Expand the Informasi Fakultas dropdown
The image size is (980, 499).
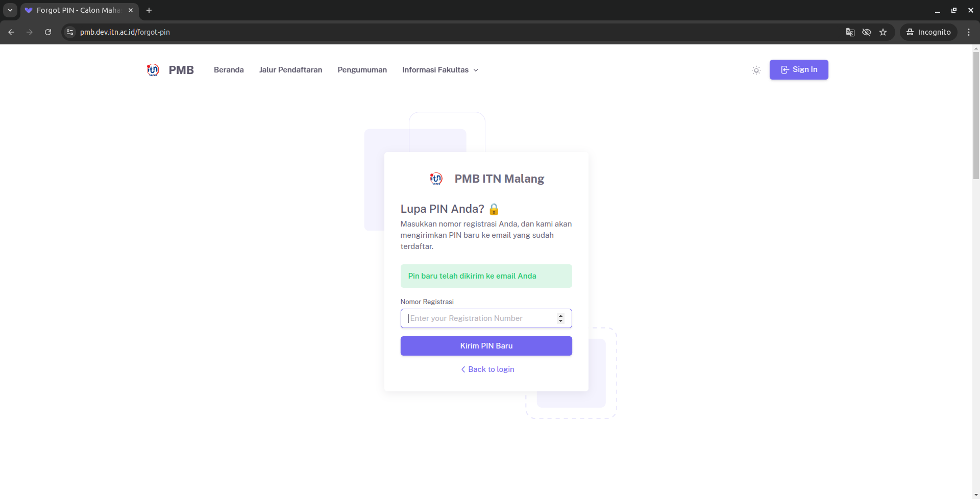(x=440, y=70)
